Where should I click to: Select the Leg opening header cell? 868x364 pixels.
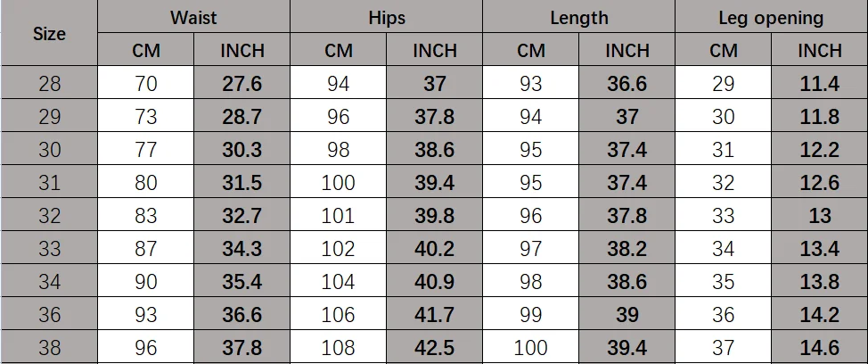pos(771,17)
